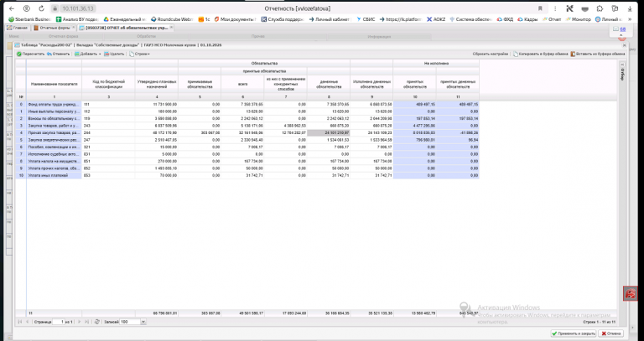644x341 pixels.
Task: Click Вставить из буфера обмена
Action: click(598, 54)
